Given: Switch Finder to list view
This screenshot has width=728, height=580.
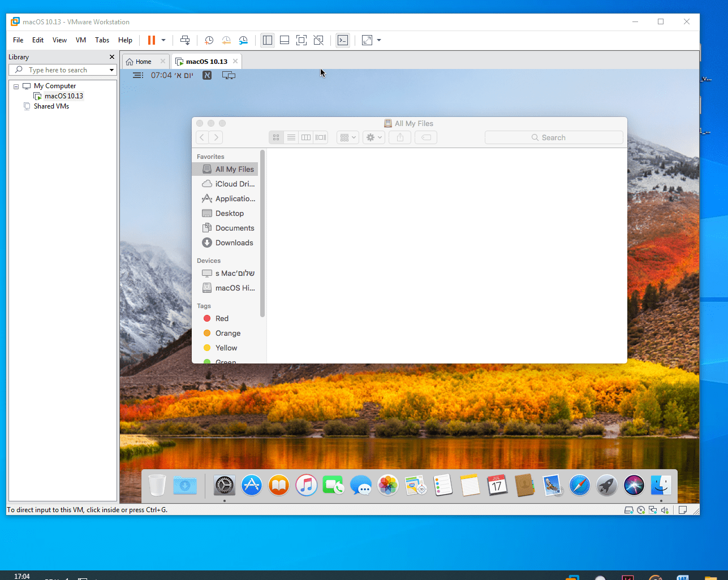Looking at the screenshot, I should tap(291, 137).
